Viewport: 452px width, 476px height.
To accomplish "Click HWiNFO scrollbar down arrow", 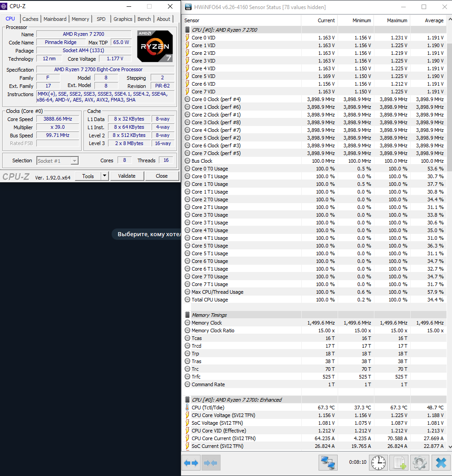I will [x=450, y=447].
